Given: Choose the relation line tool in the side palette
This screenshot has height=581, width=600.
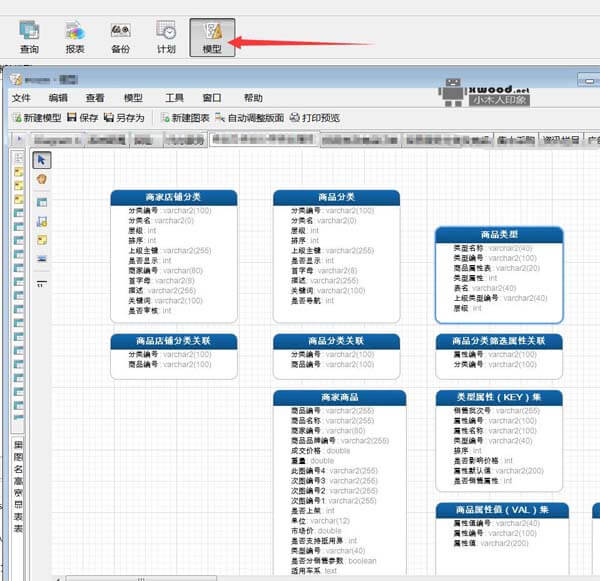Looking at the screenshot, I should 42,284.
